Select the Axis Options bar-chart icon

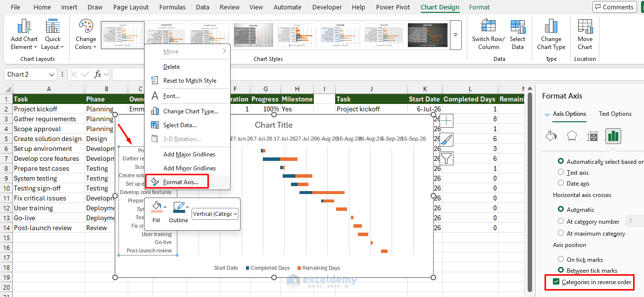613,136
